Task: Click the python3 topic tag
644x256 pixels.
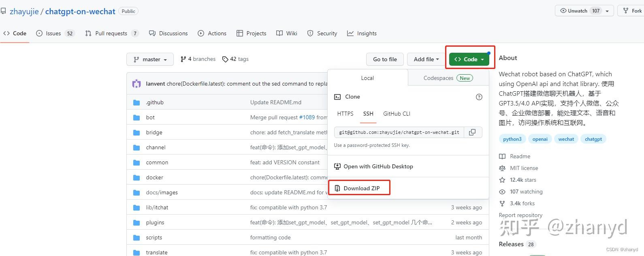Action: pyautogui.click(x=512, y=139)
